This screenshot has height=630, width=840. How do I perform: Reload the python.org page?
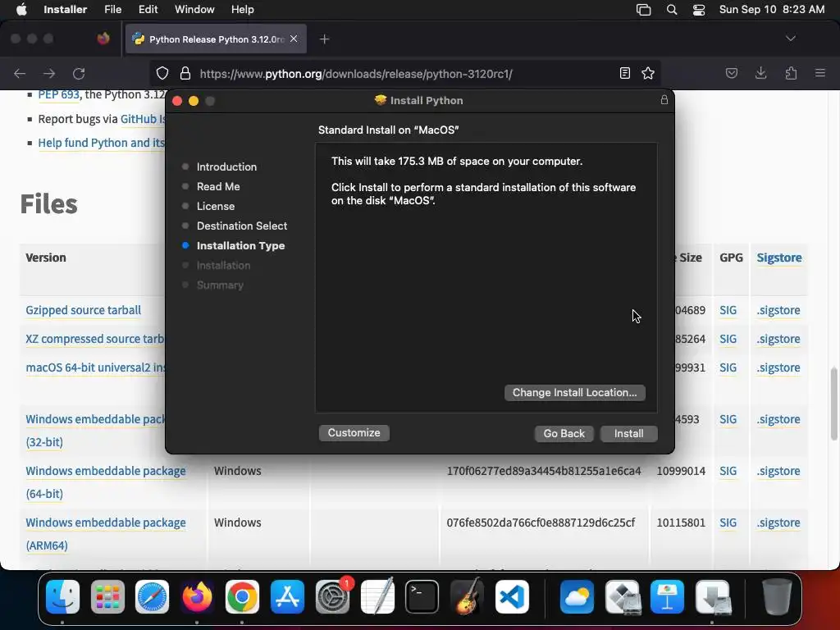(79, 73)
